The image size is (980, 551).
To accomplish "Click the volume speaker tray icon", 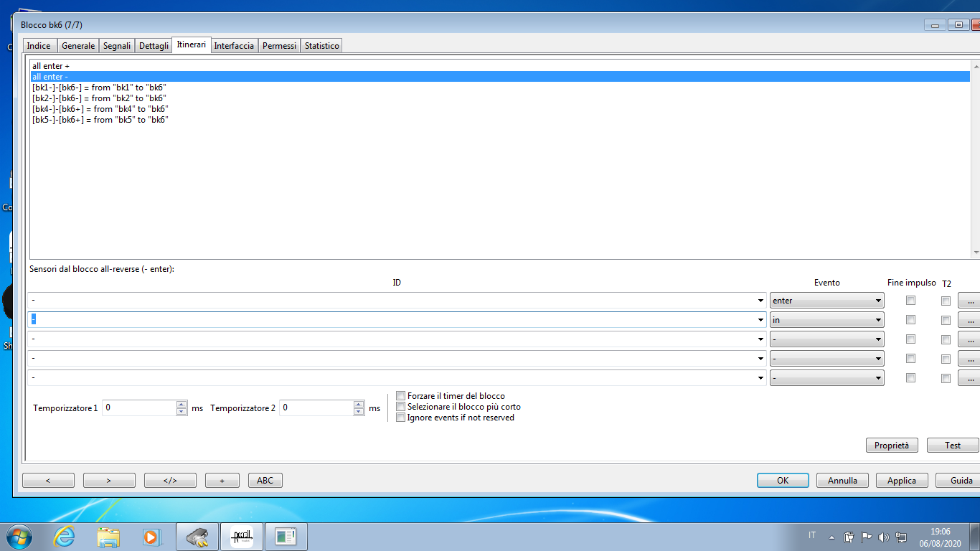I will [x=883, y=537].
